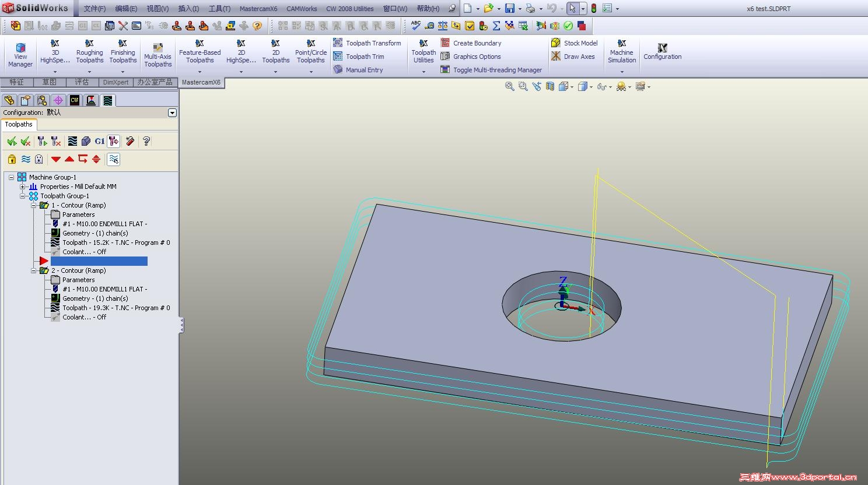The image size is (868, 485).
Task: Click Stock Model button
Action: [x=575, y=43]
